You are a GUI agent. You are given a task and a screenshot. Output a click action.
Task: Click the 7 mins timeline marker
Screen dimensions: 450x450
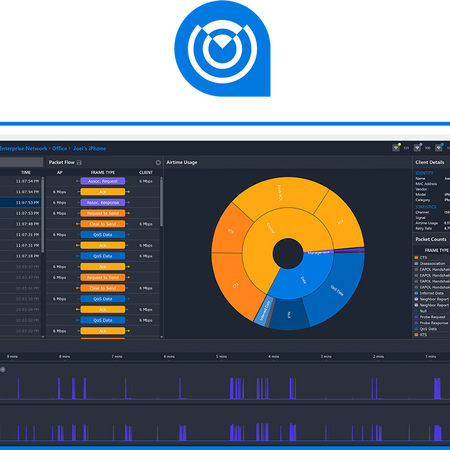tap(117, 356)
